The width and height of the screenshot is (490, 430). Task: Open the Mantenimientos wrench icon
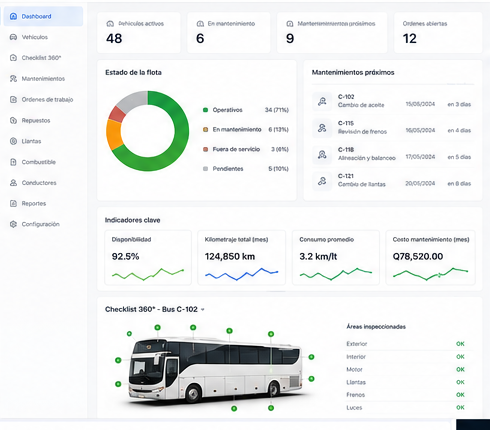[13, 79]
